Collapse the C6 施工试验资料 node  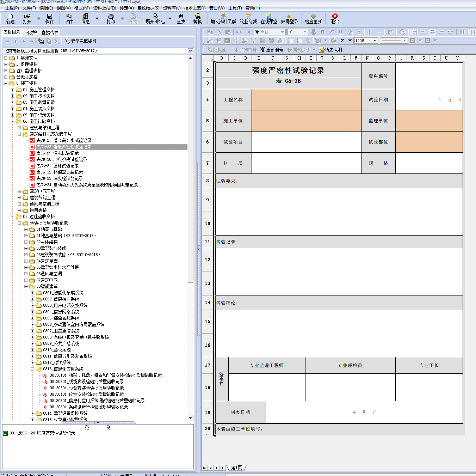12,121
